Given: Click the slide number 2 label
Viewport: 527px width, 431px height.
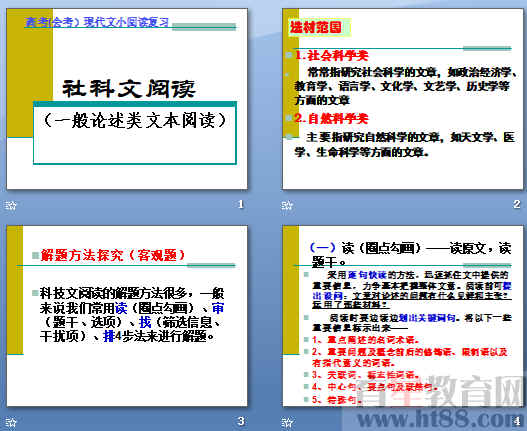Looking at the screenshot, I should [517, 204].
